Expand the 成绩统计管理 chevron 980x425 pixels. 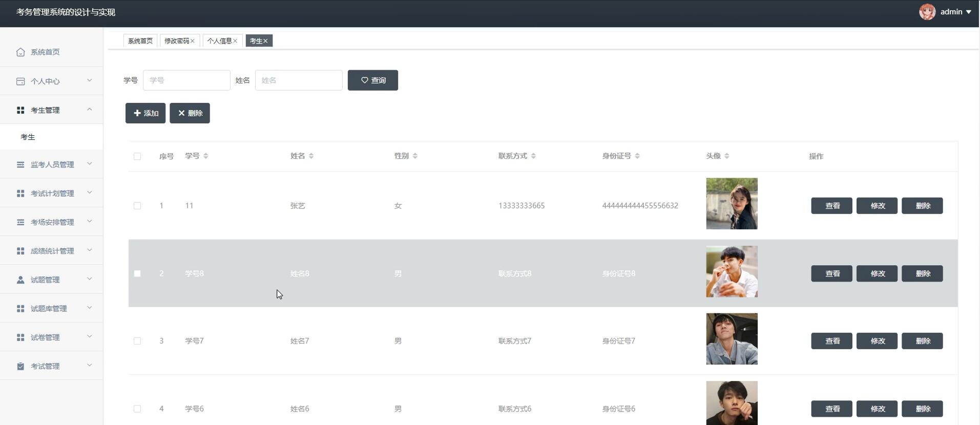tap(90, 250)
